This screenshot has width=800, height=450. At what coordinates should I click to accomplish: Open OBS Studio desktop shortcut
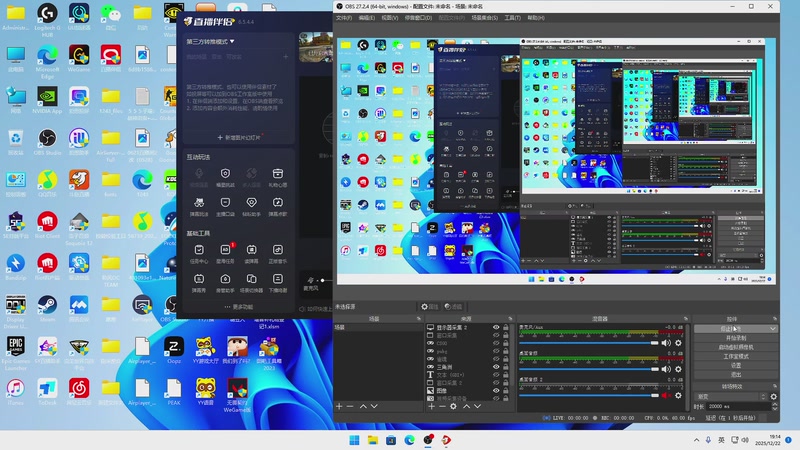click(x=47, y=142)
